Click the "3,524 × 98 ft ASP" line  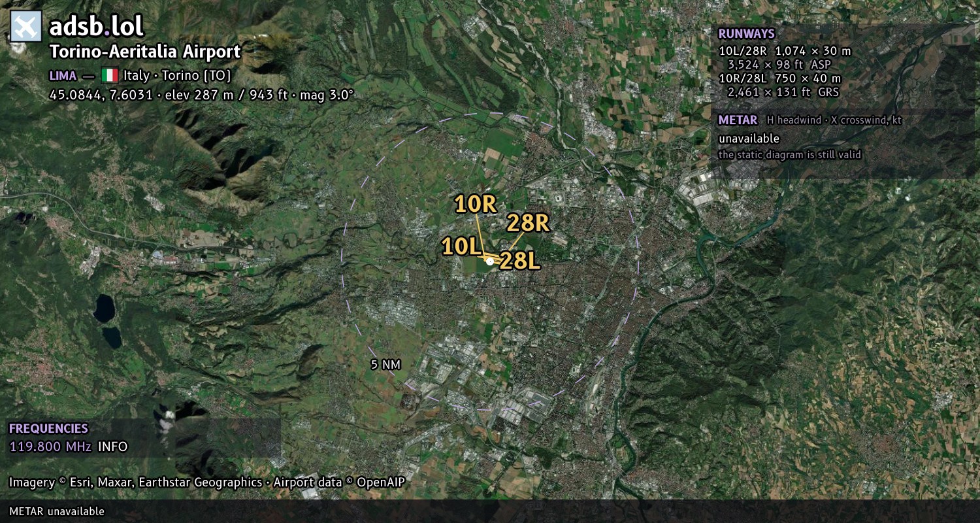pos(779,65)
